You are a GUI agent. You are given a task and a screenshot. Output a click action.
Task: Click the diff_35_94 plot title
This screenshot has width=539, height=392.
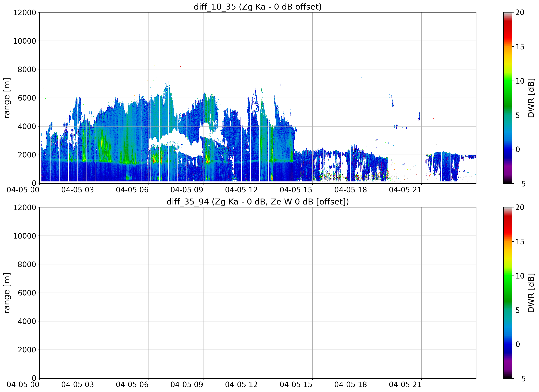(x=258, y=202)
